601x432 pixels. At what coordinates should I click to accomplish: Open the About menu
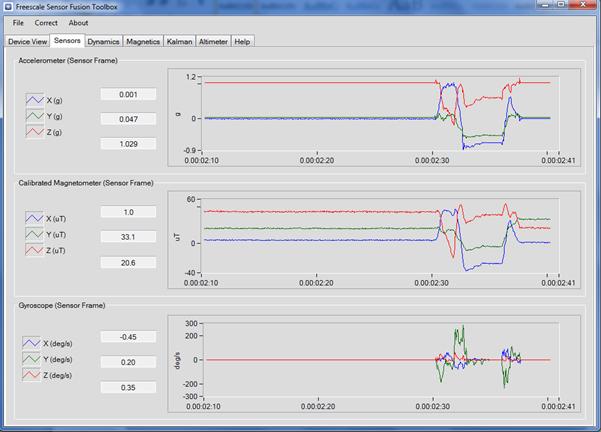pyautogui.click(x=78, y=23)
